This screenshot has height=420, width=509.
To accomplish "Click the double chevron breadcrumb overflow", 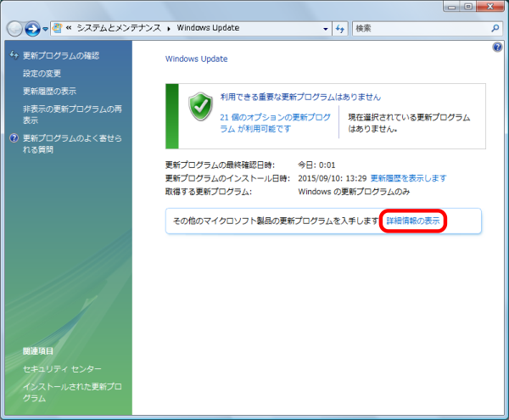I will tap(69, 28).
